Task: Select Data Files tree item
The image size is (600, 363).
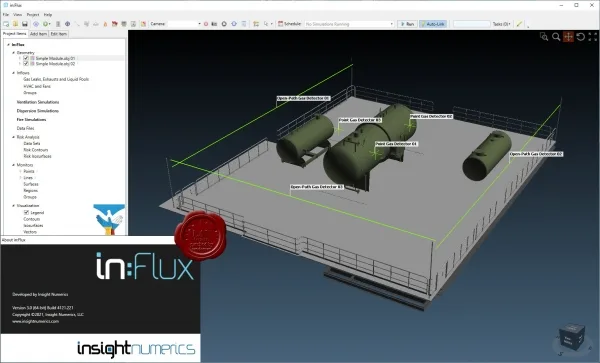Action: click(x=25, y=129)
